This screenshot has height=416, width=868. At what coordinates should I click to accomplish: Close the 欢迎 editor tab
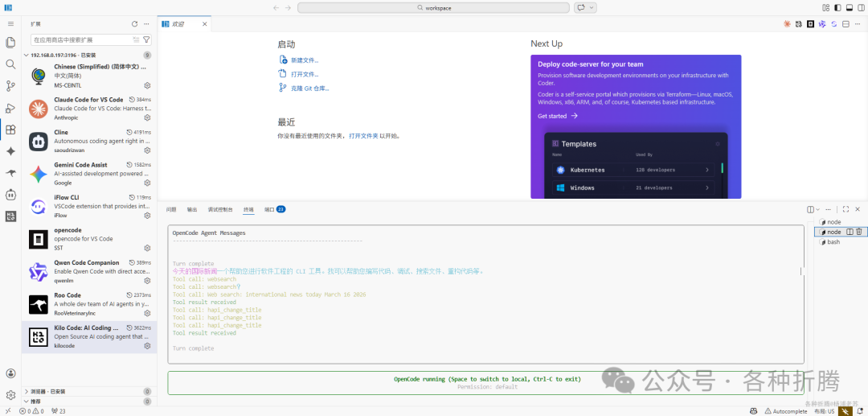(x=204, y=24)
